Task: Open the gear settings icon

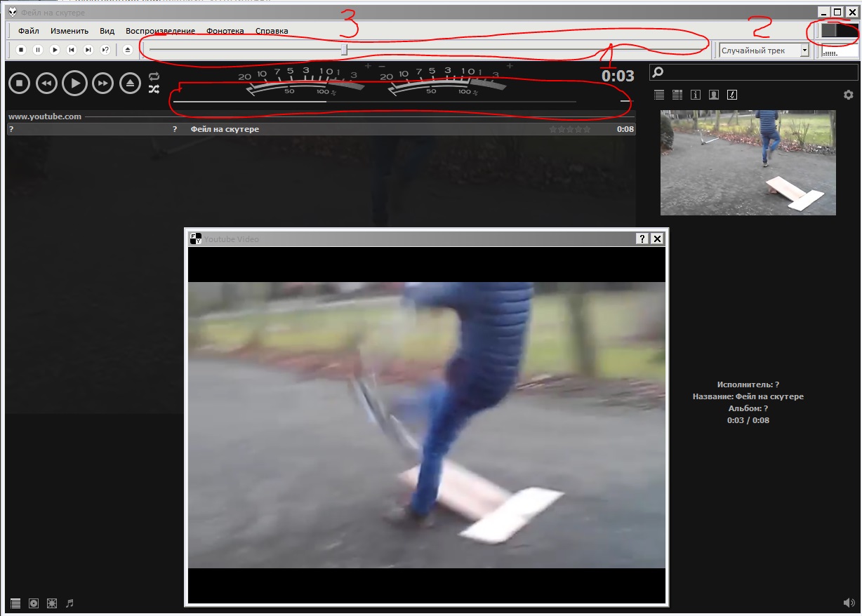Action: pyautogui.click(x=848, y=95)
